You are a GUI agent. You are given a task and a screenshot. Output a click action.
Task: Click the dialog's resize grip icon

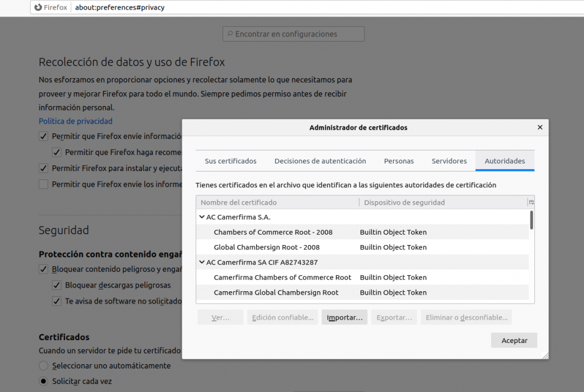point(545,356)
